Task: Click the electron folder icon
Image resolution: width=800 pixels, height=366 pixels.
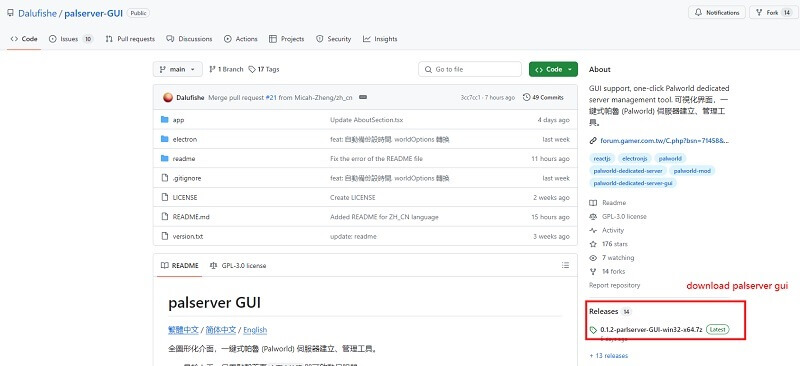Action: tap(164, 139)
